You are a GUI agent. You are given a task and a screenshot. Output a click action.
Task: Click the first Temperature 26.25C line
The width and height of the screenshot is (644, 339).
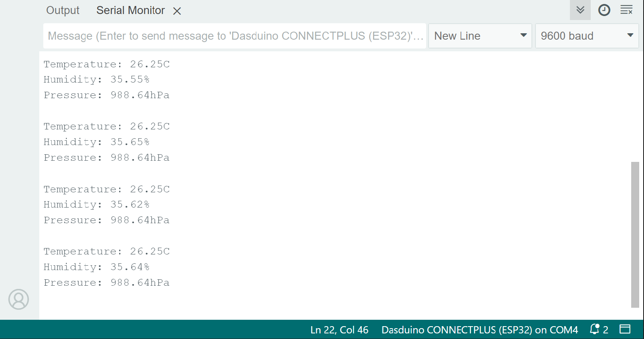coord(107,64)
